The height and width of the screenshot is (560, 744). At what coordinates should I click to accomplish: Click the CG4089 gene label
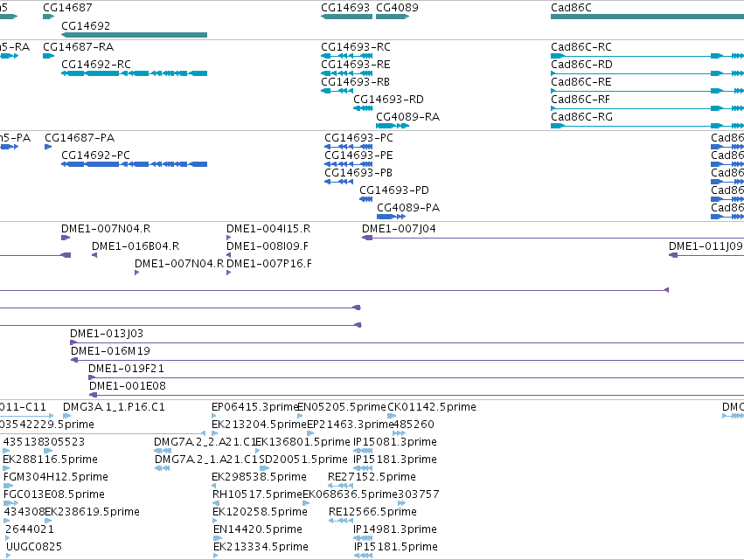point(397,8)
